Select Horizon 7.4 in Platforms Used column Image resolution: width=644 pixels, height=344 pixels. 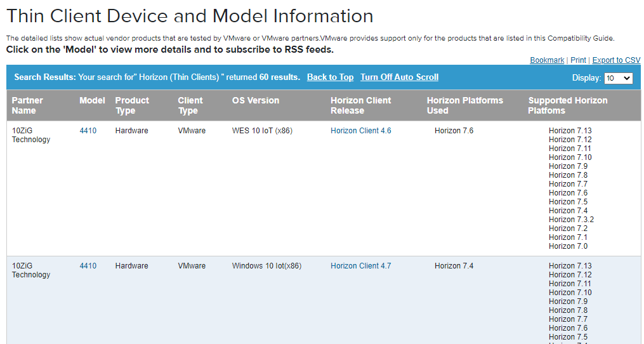454,266
